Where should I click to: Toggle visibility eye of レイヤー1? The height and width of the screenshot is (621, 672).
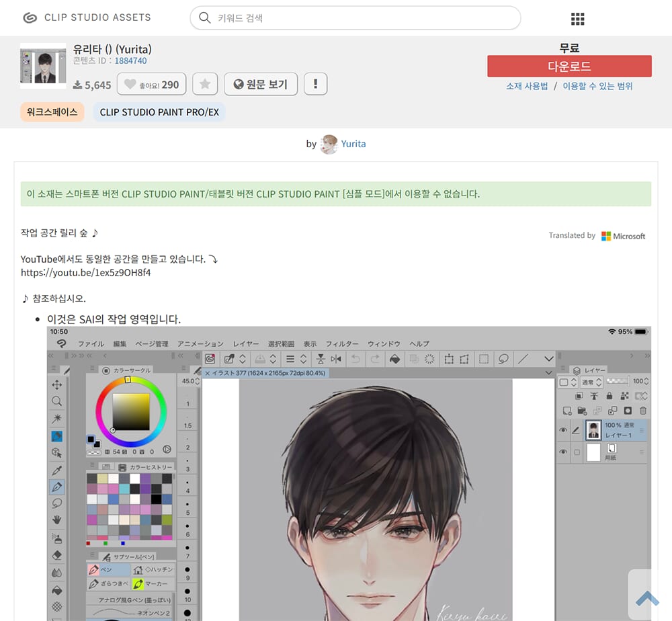pos(563,430)
